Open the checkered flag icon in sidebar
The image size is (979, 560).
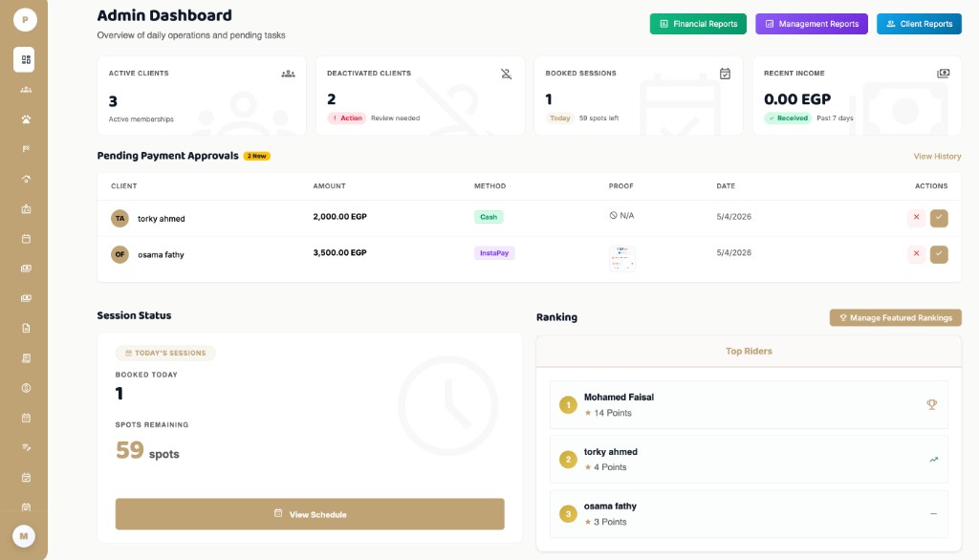(x=26, y=149)
